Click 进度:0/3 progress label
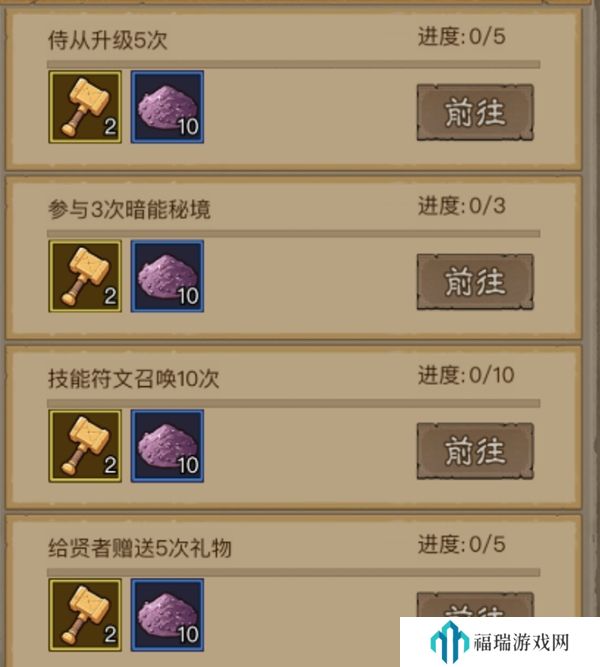 click(x=462, y=206)
